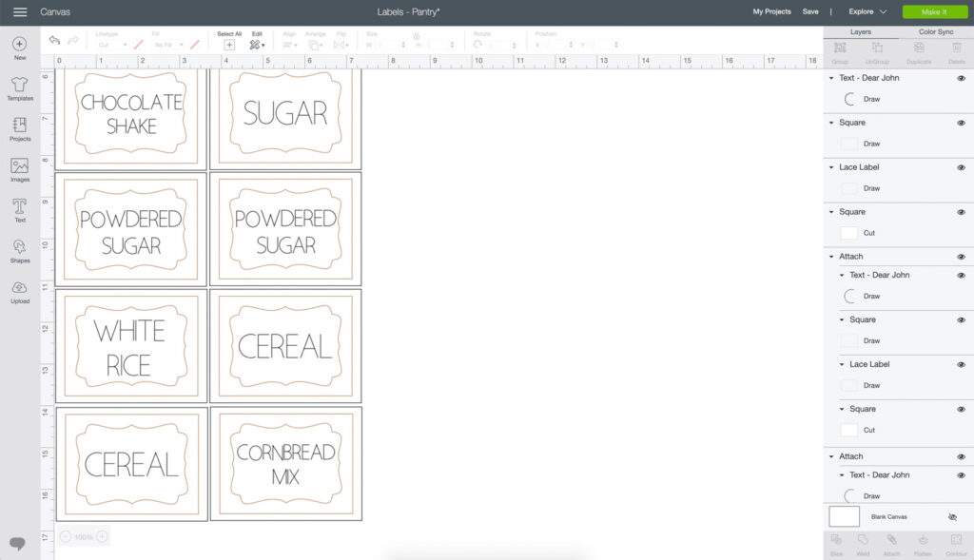Viewport: 974px width, 560px height.
Task: Open My Projects
Action: [x=770, y=11]
